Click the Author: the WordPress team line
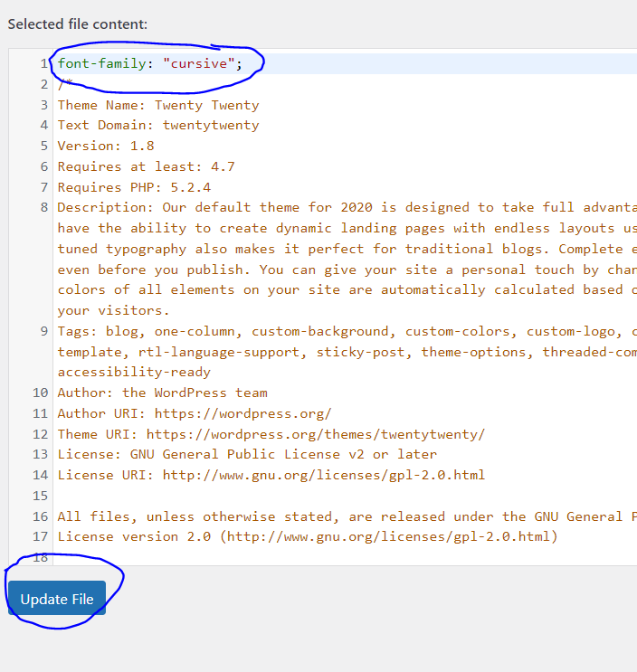Screen dimensions: 637x672 click(162, 393)
